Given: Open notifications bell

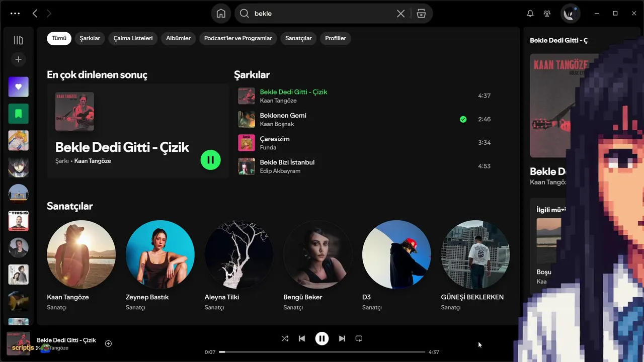Looking at the screenshot, I should click(530, 14).
